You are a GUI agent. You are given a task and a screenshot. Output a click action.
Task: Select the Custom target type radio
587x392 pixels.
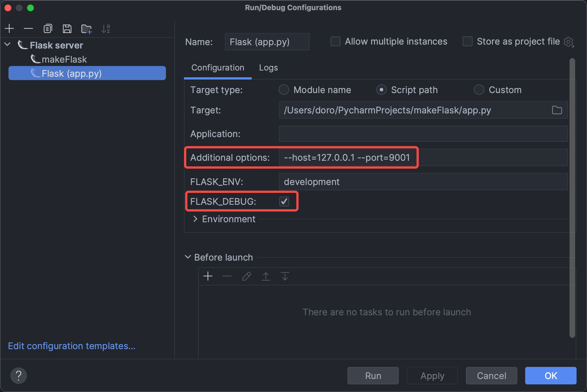coord(479,90)
